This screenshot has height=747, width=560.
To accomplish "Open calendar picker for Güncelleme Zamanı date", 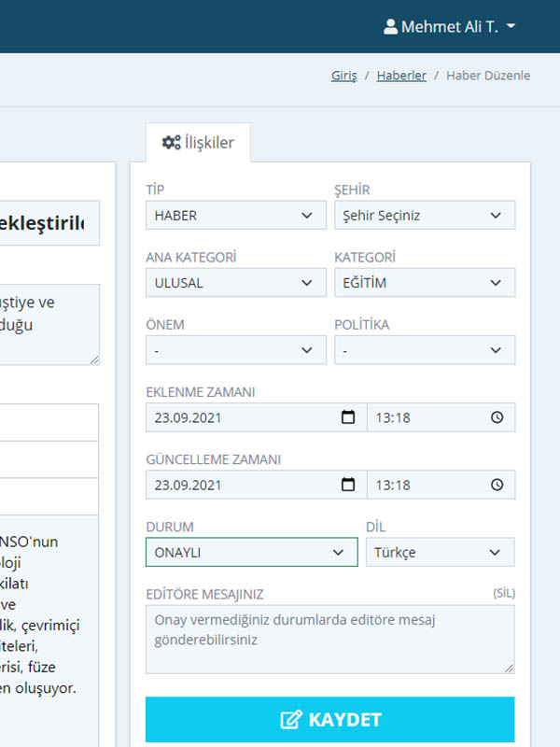I will (348, 485).
